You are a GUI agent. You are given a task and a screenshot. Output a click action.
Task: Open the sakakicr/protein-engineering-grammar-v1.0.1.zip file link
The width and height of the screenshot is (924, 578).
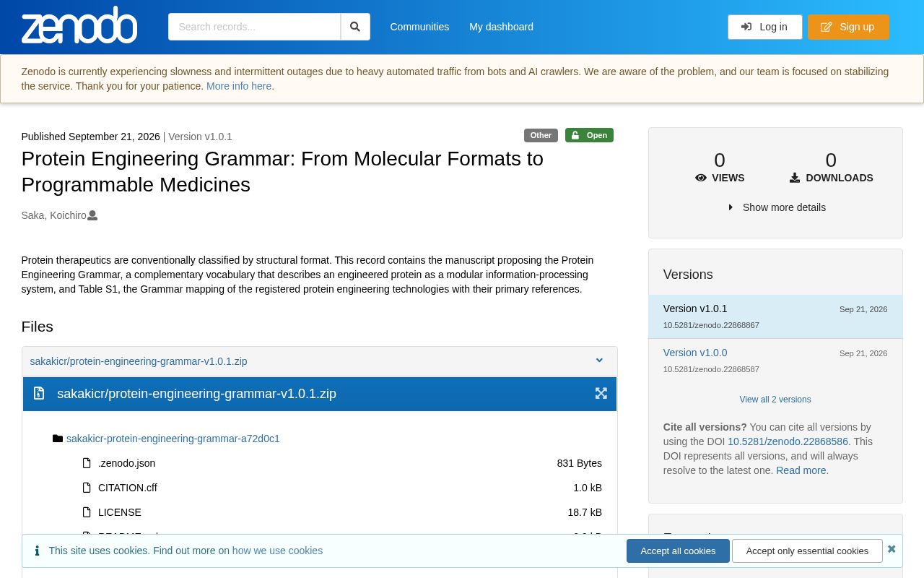pyautogui.click(x=139, y=361)
